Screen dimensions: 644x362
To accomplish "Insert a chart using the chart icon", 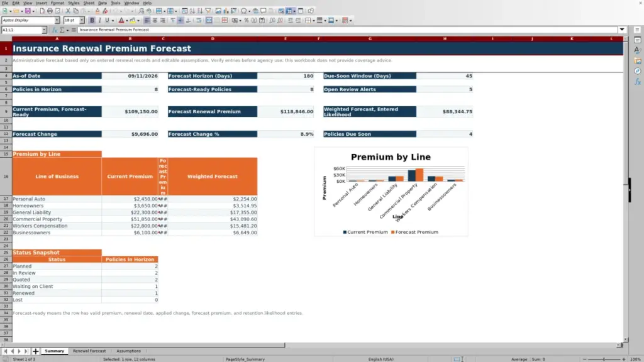I will pyautogui.click(x=226, y=11).
